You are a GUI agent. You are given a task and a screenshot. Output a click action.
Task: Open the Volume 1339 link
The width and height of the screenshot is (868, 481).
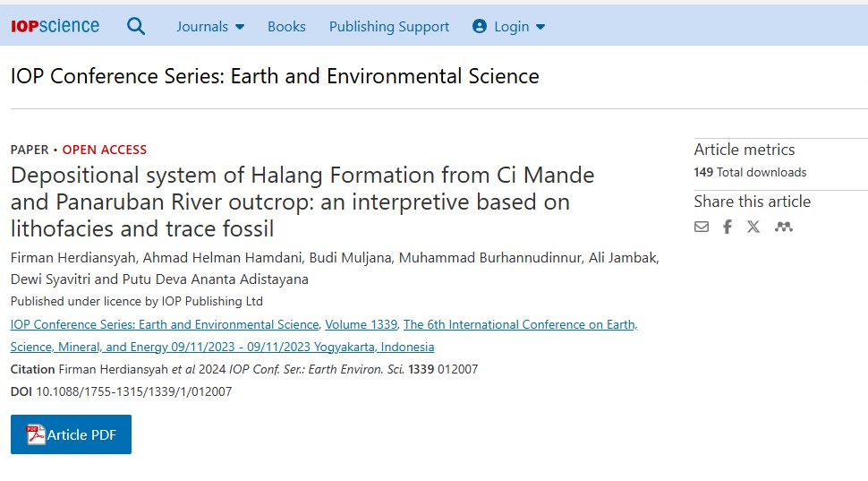coord(361,324)
